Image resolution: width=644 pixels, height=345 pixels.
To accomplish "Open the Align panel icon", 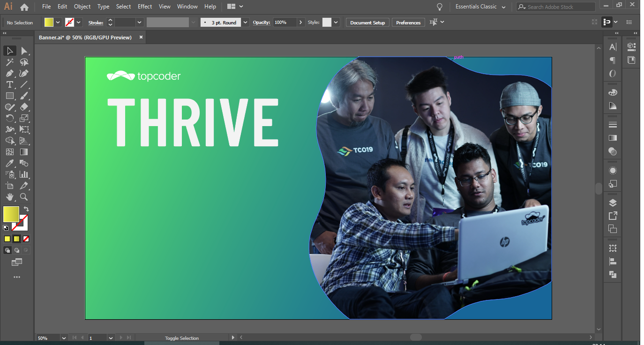I will (613, 262).
